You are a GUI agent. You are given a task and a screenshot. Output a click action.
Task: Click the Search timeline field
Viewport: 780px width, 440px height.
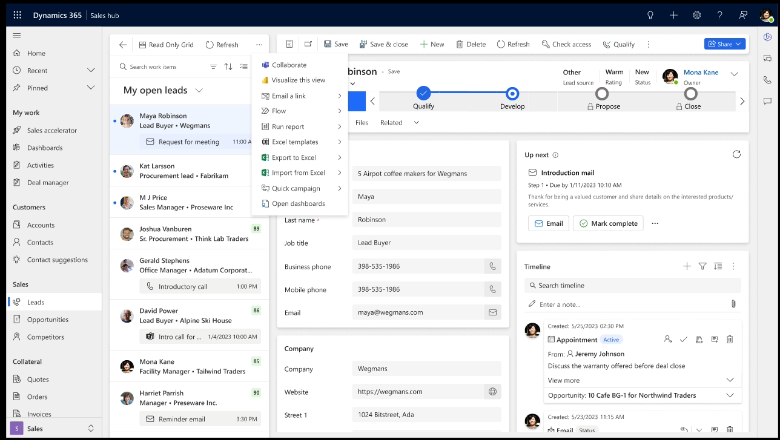pyautogui.click(x=632, y=285)
